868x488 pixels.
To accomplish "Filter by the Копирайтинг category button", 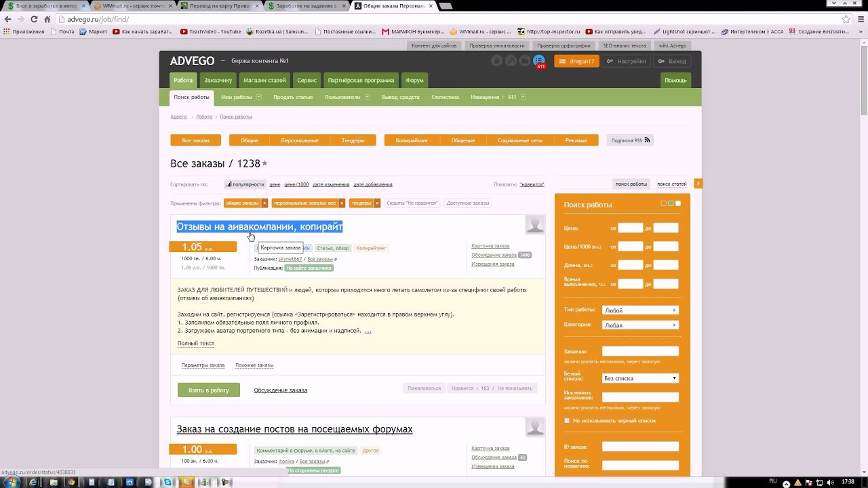I will (x=412, y=140).
